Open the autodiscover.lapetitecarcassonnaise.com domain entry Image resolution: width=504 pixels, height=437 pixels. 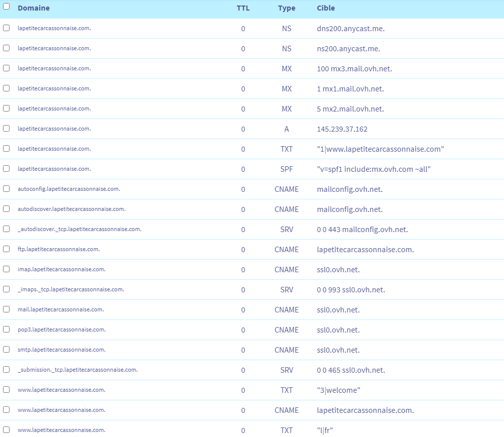click(x=71, y=209)
